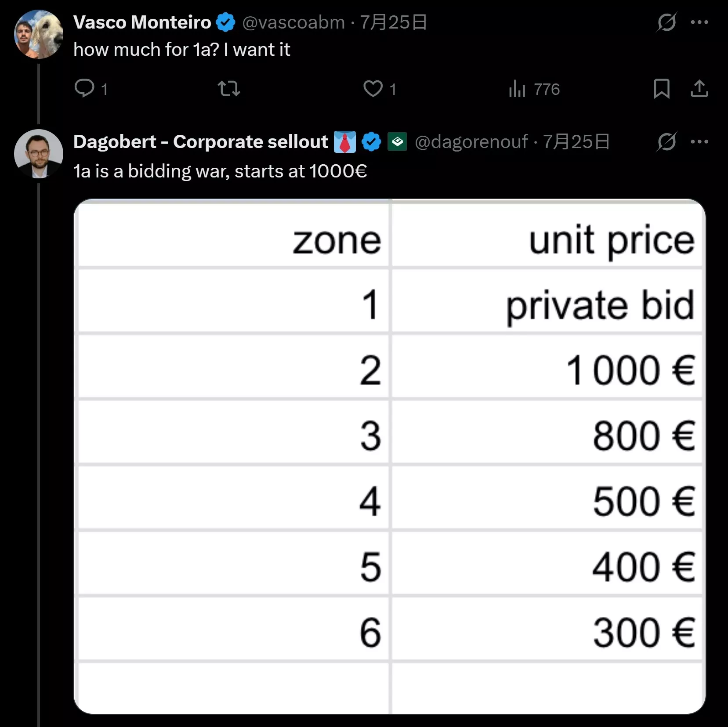Viewport: 728px width, 727px height.
Task: Open more options on Vasco's tweet
Action: click(699, 22)
